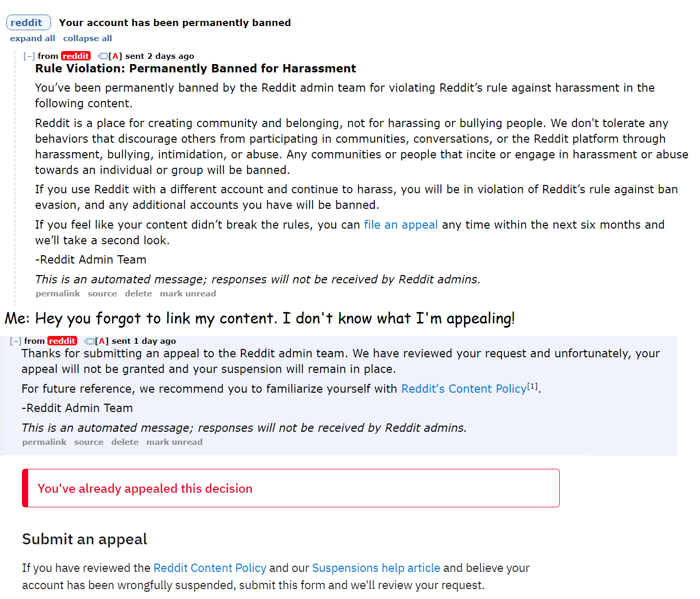
Task: Click the admin tag icon in the ban message header
Action: [103, 56]
